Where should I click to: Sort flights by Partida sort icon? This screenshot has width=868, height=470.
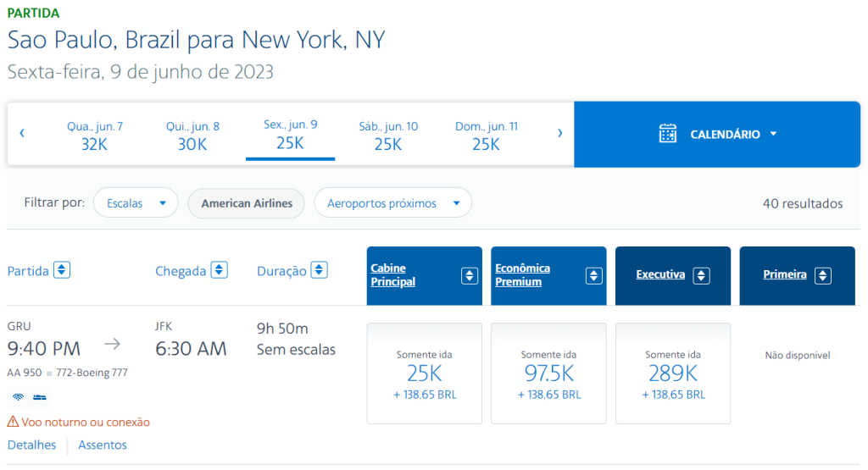click(x=62, y=270)
